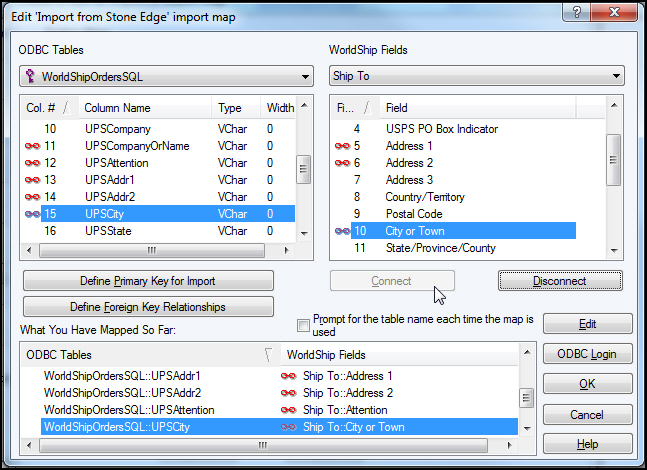This screenshot has height=470, width=647.
Task: Click link icon next to Ship To::Address 1
Action: pos(288,376)
